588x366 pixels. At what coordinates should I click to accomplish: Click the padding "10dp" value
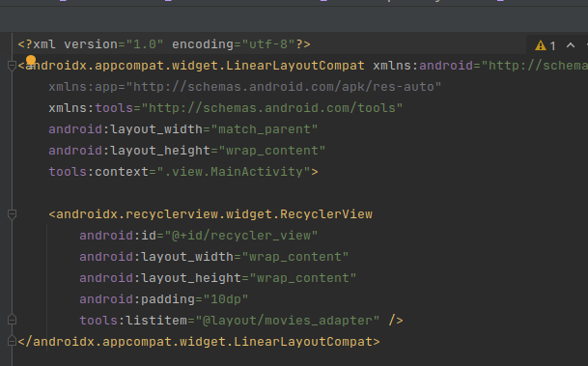[x=226, y=299]
